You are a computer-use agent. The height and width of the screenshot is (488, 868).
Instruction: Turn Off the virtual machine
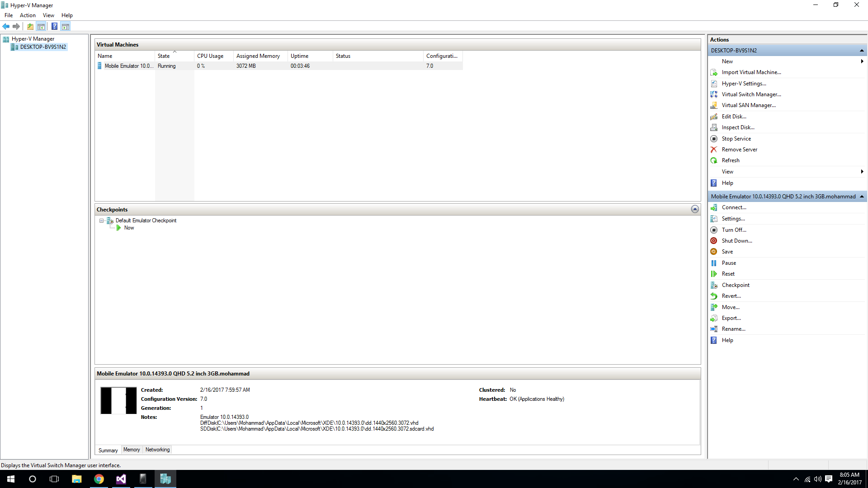(734, 230)
